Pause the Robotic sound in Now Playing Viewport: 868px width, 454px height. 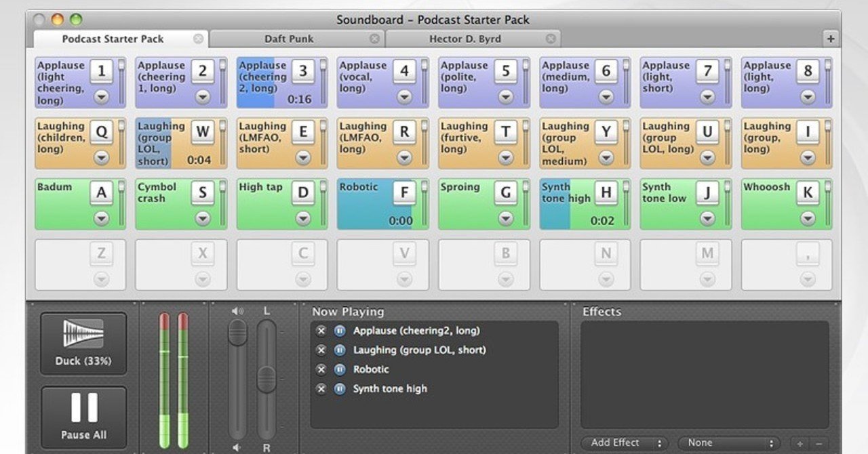click(x=340, y=369)
